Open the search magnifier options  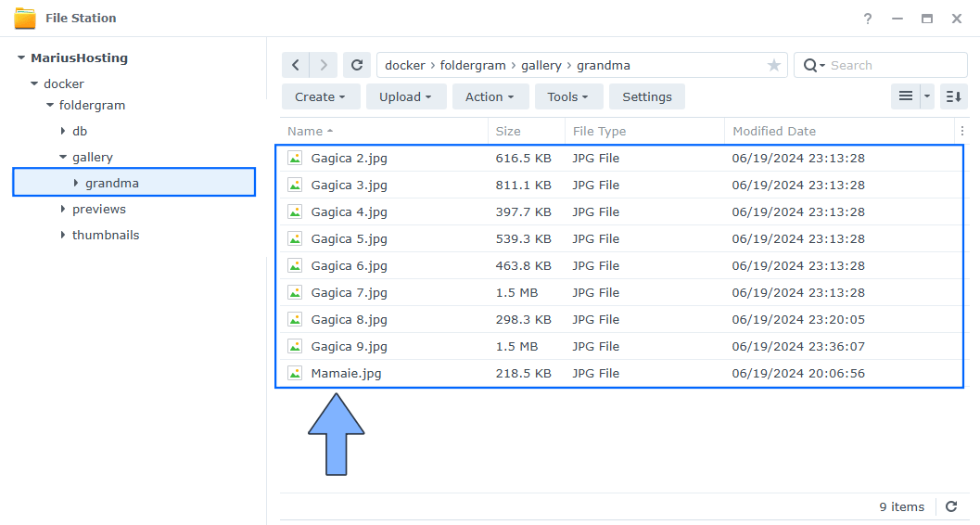click(814, 65)
